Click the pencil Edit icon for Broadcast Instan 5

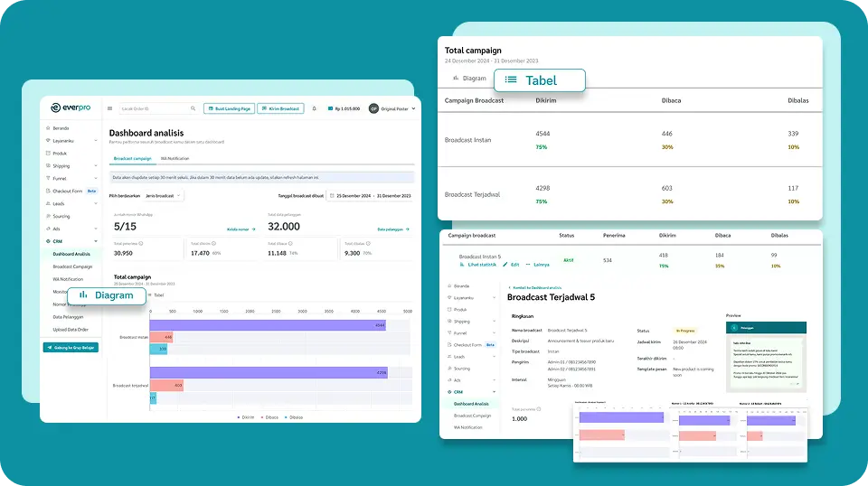[x=505, y=265]
